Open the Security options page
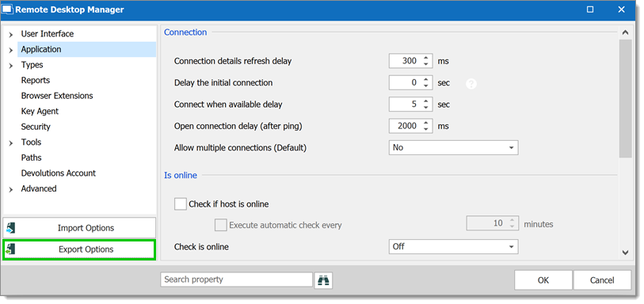Screen dimensions: 644x304 pyautogui.click(x=36, y=127)
